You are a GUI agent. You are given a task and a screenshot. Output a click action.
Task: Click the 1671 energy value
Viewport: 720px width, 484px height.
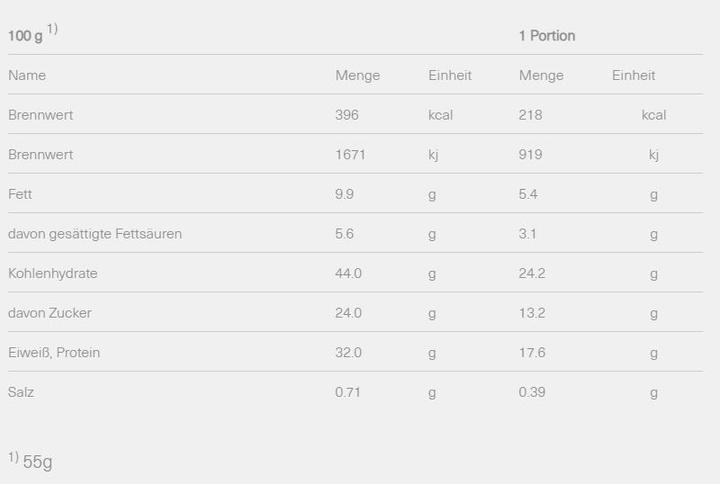(x=350, y=155)
